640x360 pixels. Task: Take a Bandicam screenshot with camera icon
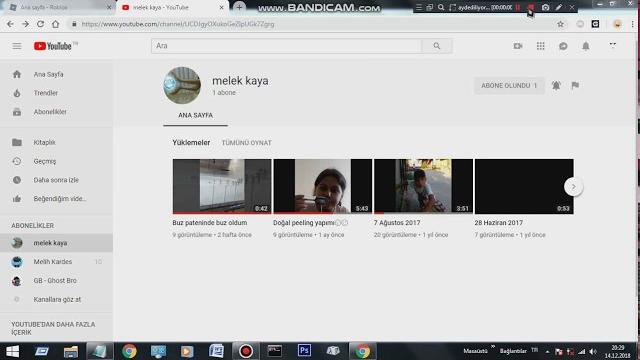(545, 7)
